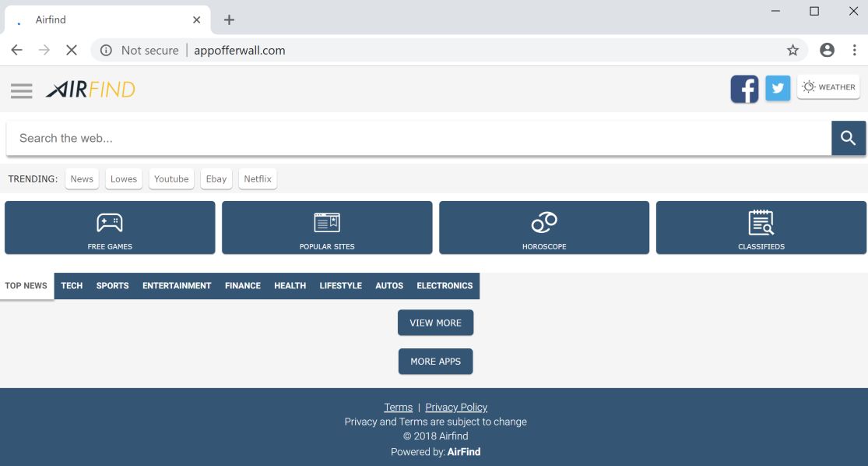Bookmark this page with star icon
The image size is (868, 466).
tap(792, 51)
